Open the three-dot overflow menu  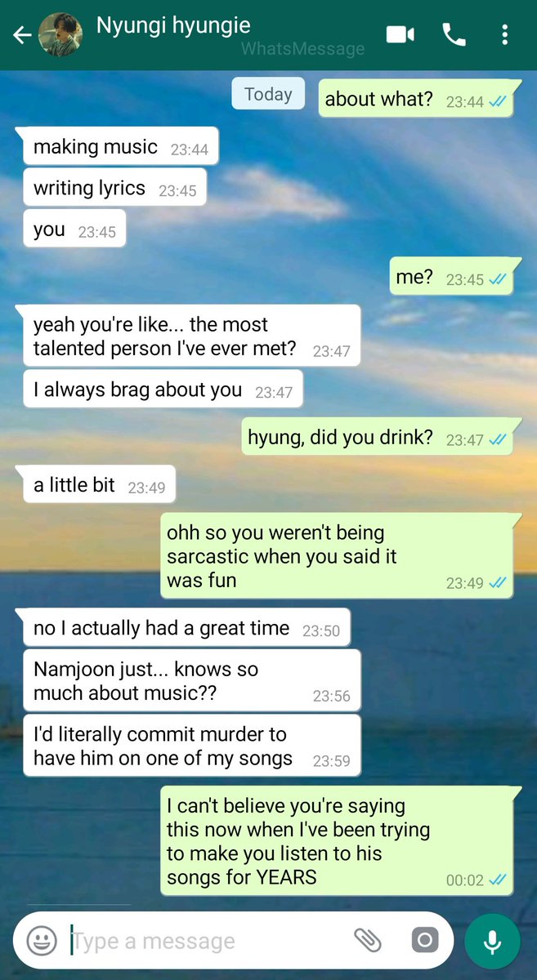tap(505, 34)
